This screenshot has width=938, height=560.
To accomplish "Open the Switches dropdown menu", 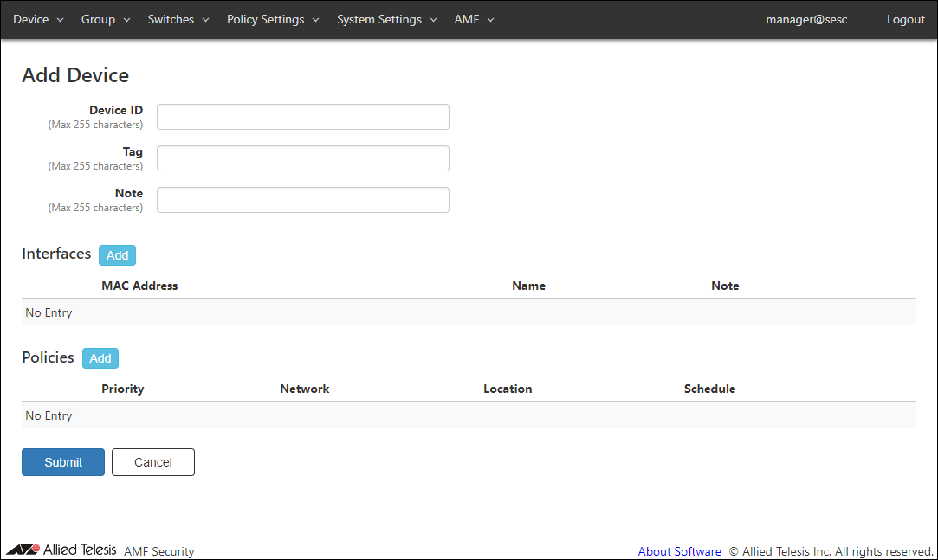I will click(x=178, y=19).
